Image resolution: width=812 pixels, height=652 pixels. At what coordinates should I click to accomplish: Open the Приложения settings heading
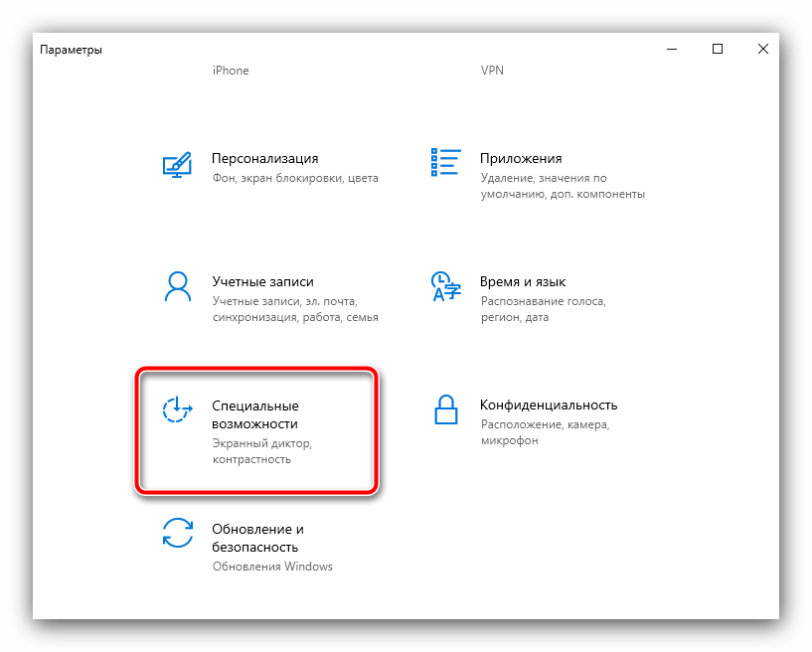point(521,158)
